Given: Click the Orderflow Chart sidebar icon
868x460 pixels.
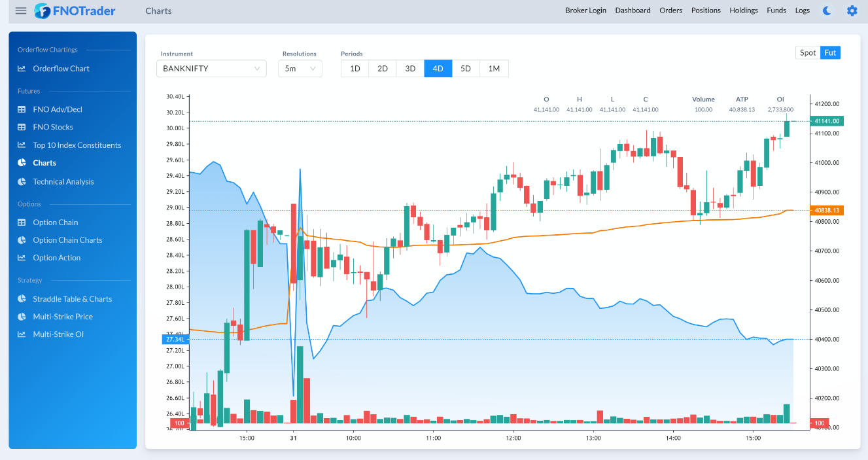Looking at the screenshot, I should (22, 69).
